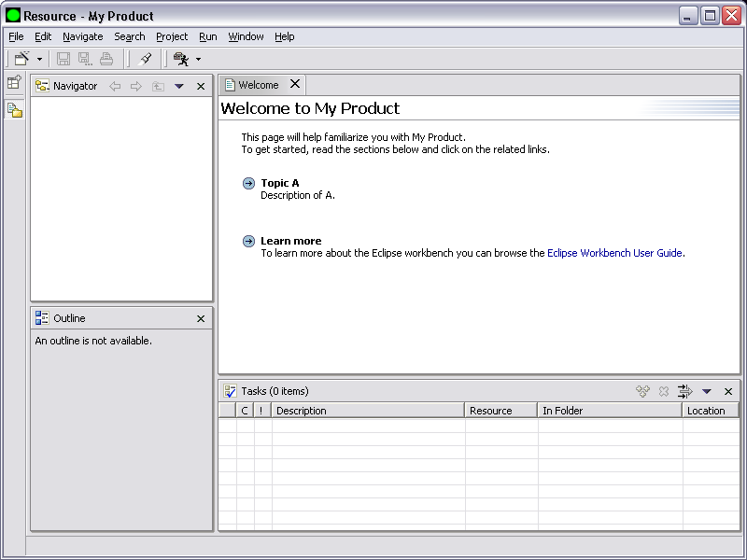747x560 pixels.
Task: Click the Filters icon in Tasks view
Action: click(x=684, y=391)
